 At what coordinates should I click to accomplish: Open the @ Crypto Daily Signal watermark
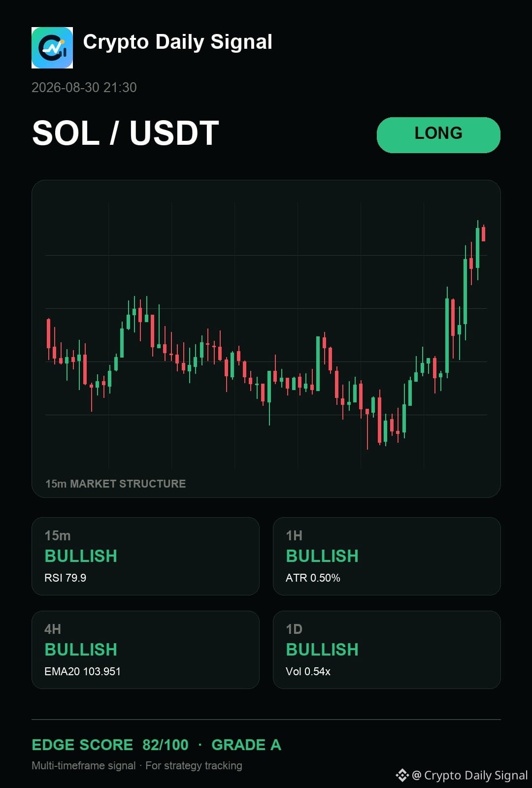pyautogui.click(x=469, y=775)
